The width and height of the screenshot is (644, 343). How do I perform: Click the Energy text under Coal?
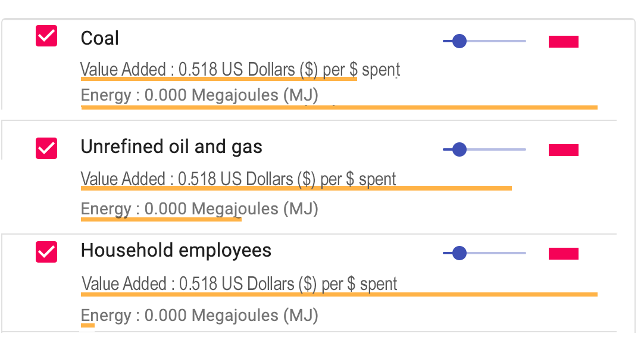[x=199, y=95]
